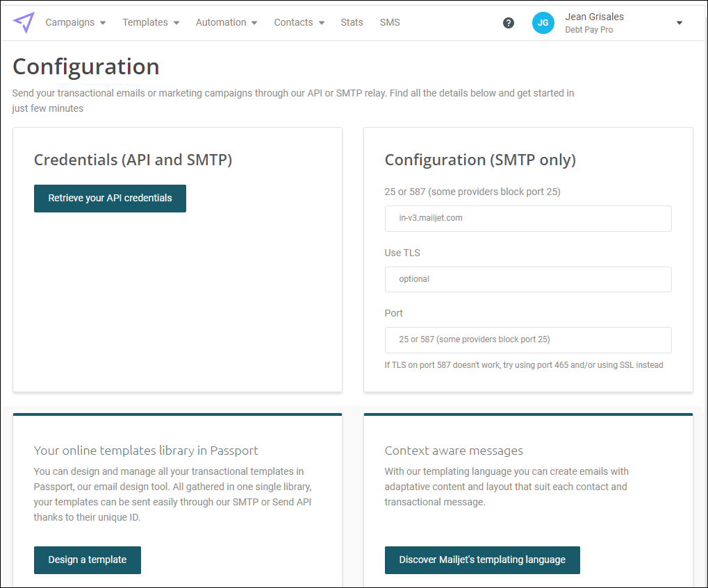
Task: Expand the Templates dropdown arrow
Action: [176, 23]
